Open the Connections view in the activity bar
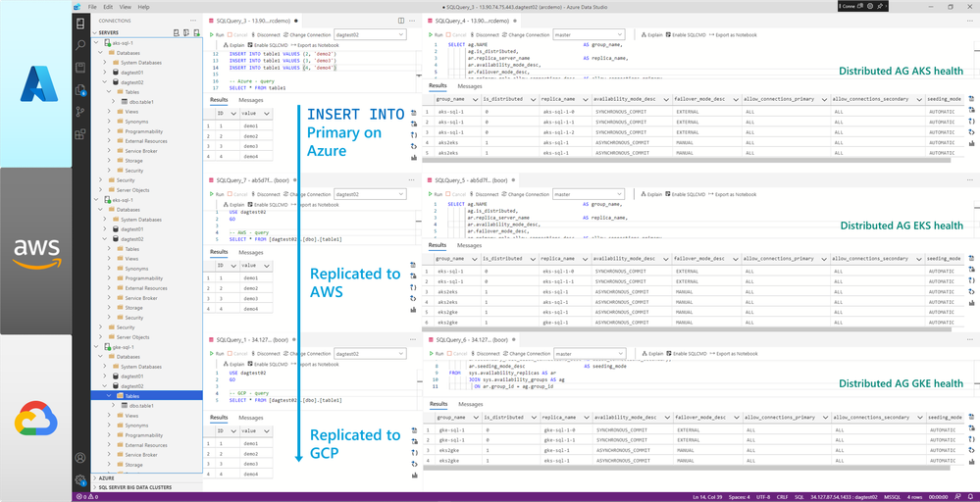 pos(80,24)
